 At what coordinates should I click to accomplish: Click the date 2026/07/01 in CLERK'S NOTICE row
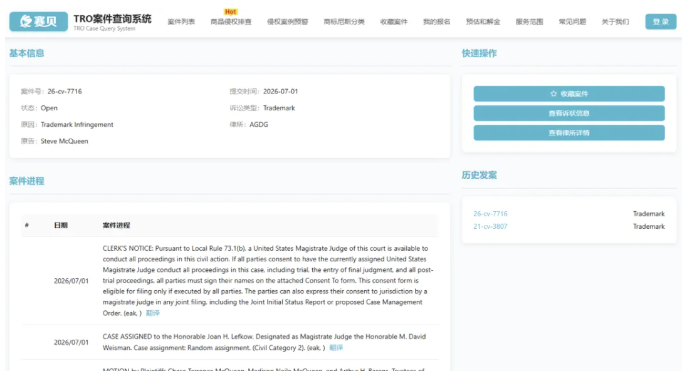point(71,281)
